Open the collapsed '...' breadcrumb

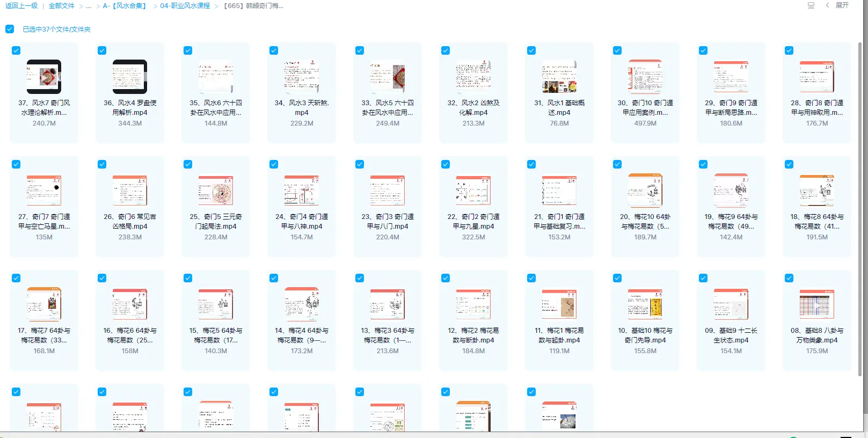(89, 6)
